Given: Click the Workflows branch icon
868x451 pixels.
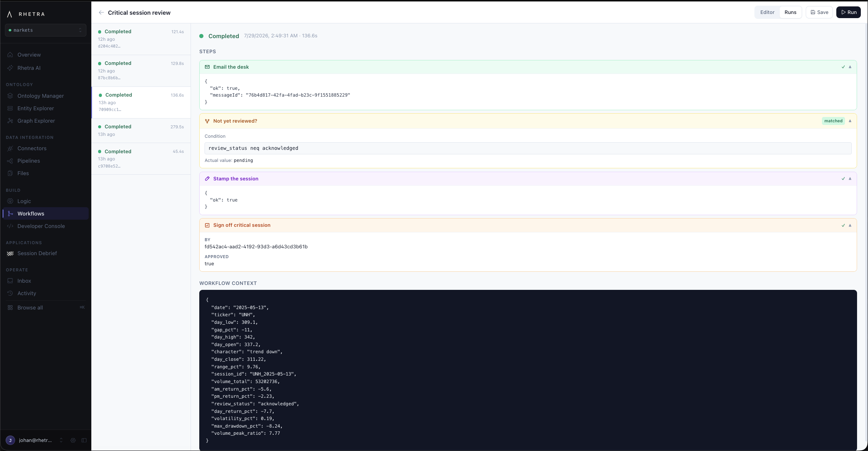Looking at the screenshot, I should pos(10,214).
